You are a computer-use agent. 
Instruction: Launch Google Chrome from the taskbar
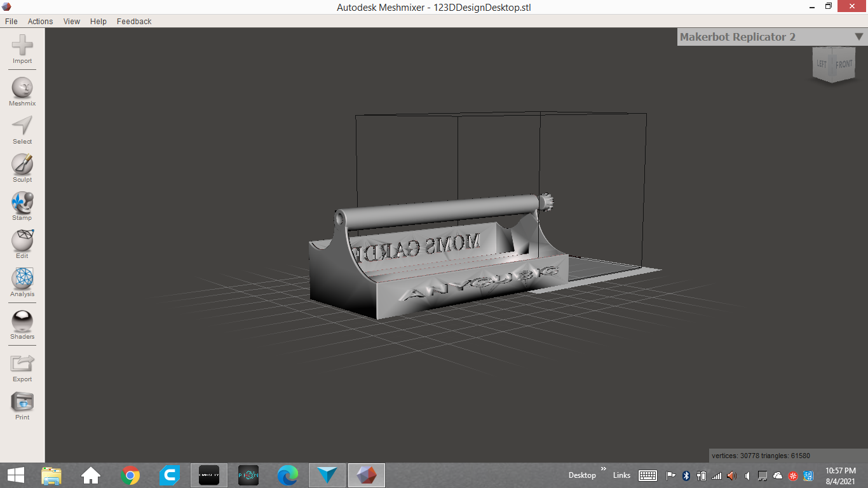130,475
